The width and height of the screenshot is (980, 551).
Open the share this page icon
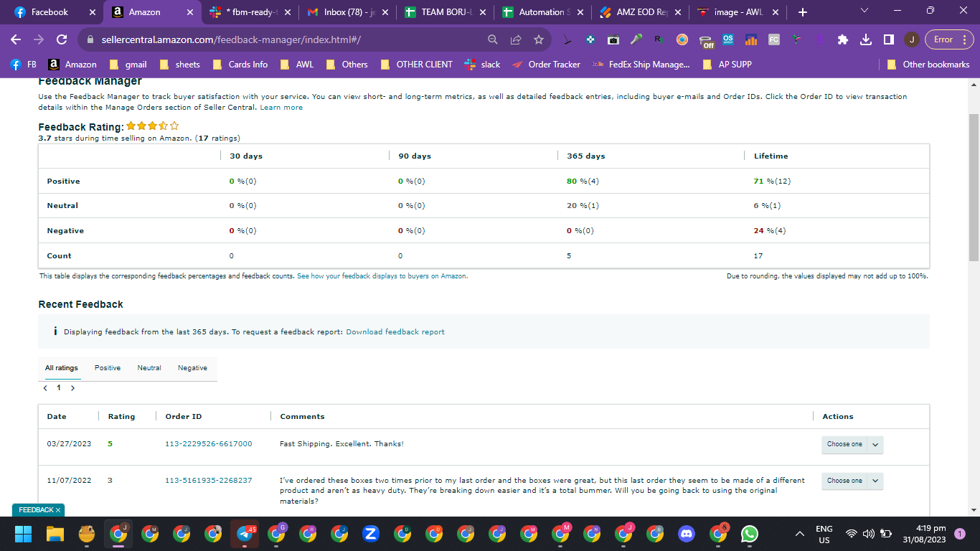click(516, 39)
